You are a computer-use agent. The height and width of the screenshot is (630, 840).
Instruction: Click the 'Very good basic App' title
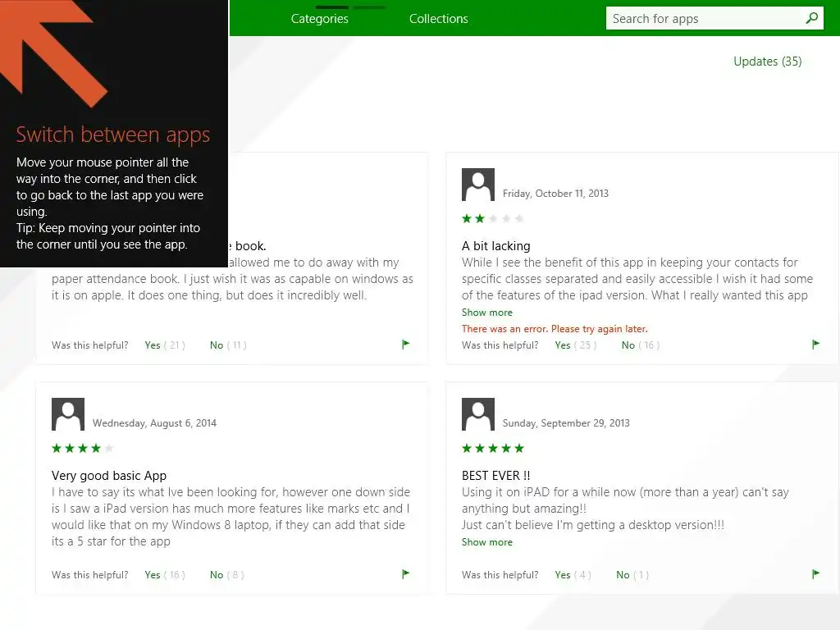point(109,476)
